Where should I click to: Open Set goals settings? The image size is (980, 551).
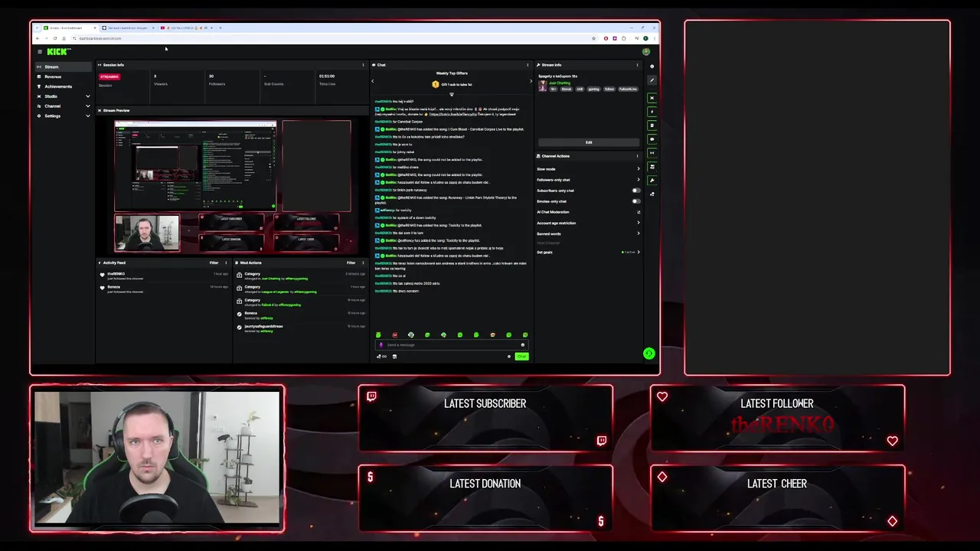click(x=589, y=252)
